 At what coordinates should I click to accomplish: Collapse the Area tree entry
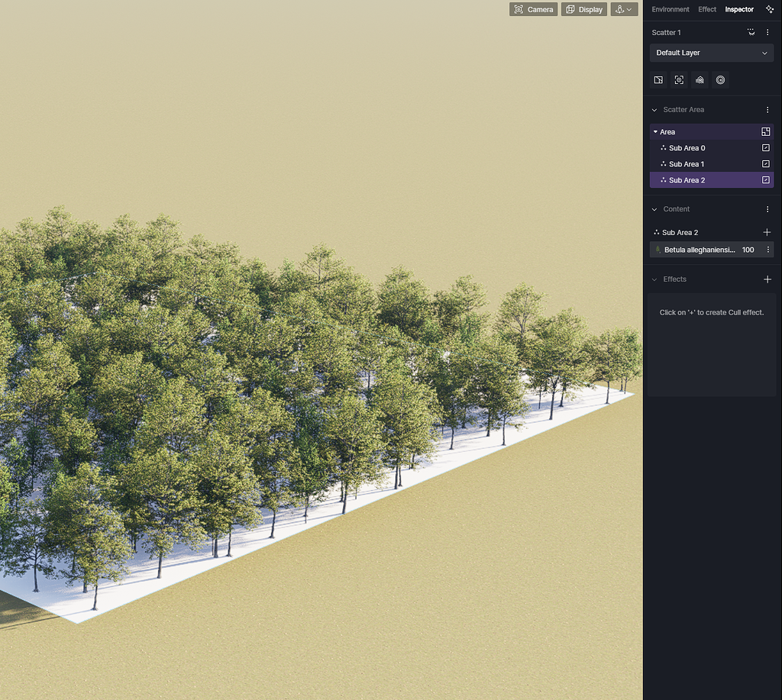click(x=657, y=131)
